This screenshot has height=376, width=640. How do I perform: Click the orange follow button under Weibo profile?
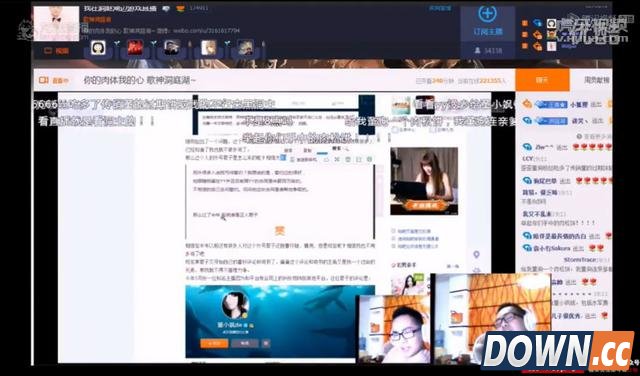pyautogui.click(x=214, y=343)
